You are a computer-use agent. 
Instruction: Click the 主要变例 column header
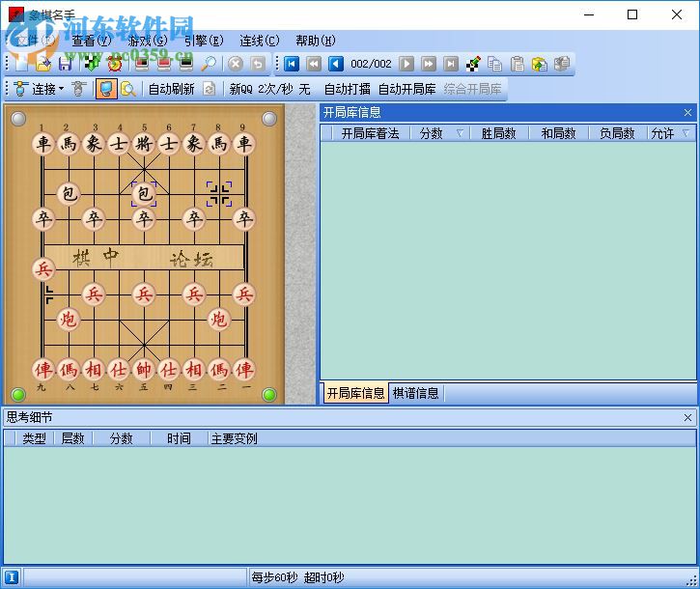pos(234,438)
